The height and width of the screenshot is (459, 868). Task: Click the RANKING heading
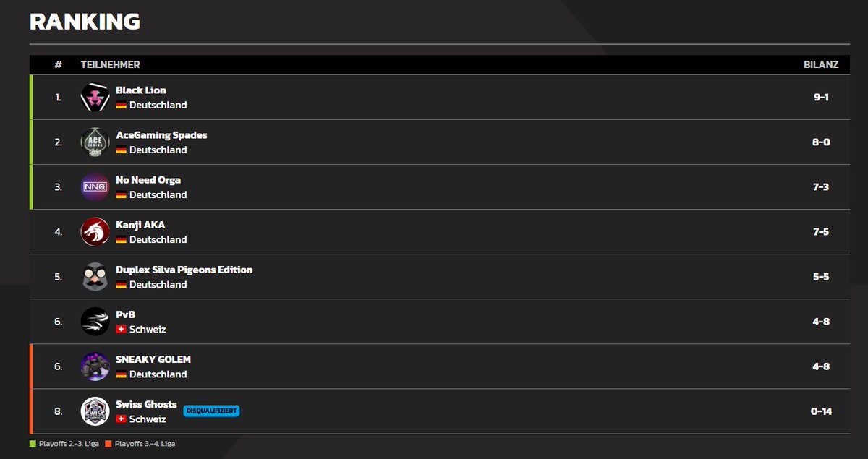click(85, 22)
